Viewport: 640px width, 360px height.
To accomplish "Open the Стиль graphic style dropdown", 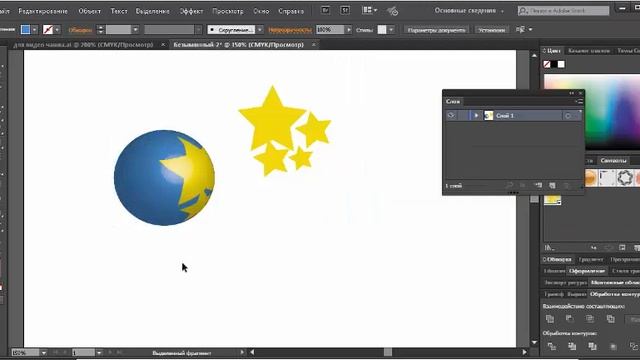I will click(x=391, y=30).
